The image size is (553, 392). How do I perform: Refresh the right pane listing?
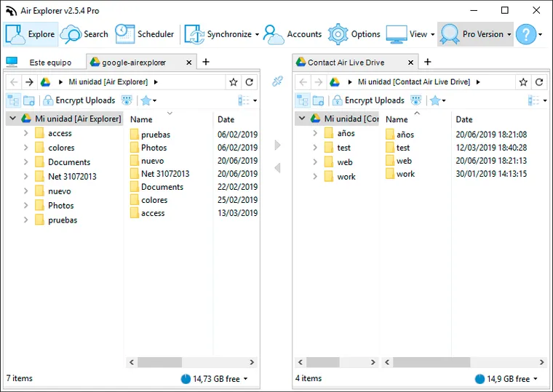[539, 82]
